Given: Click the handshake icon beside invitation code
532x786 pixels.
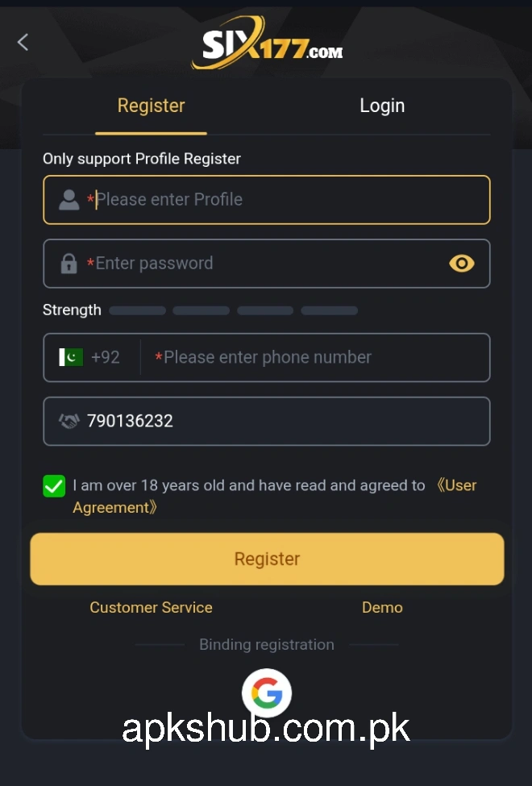Looking at the screenshot, I should (x=69, y=421).
